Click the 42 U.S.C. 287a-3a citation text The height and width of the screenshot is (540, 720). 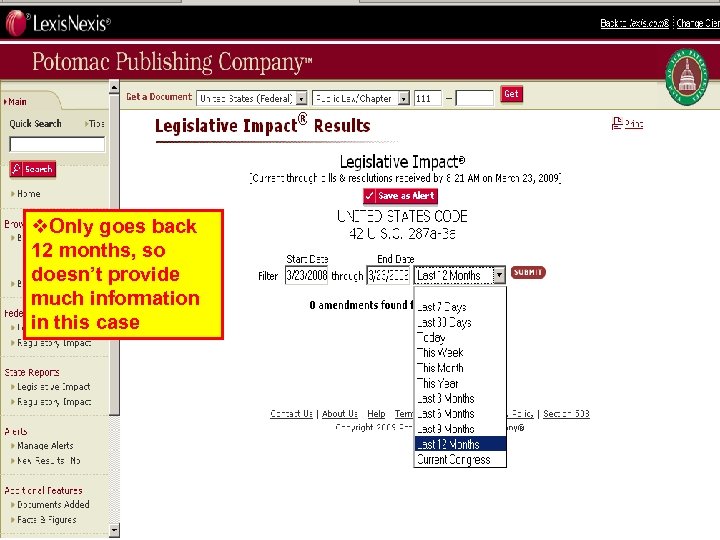click(402, 234)
